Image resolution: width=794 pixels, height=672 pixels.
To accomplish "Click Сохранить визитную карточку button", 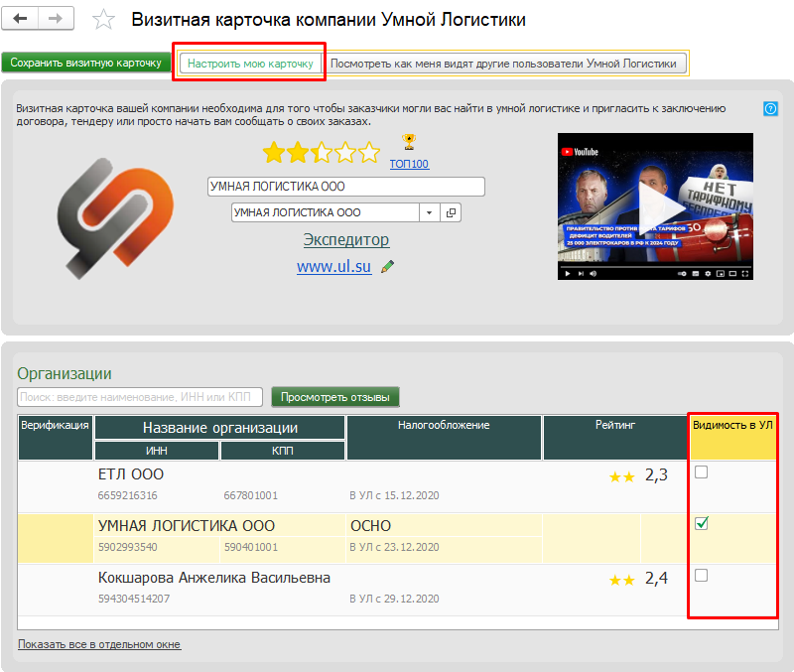I will point(85,63).
